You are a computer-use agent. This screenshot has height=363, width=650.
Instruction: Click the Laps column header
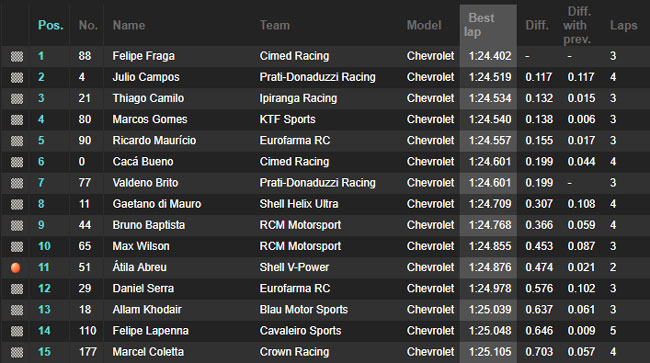coord(623,25)
